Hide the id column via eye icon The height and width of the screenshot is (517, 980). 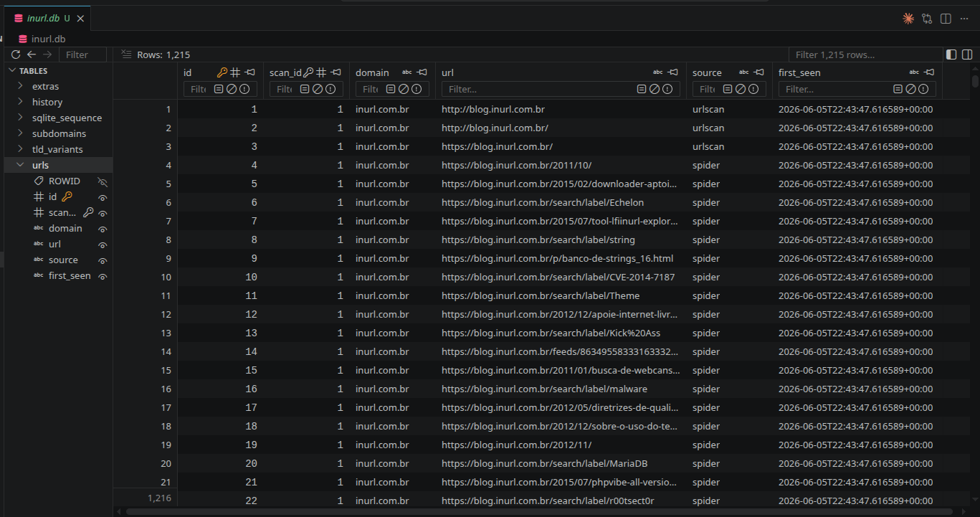pyautogui.click(x=103, y=197)
